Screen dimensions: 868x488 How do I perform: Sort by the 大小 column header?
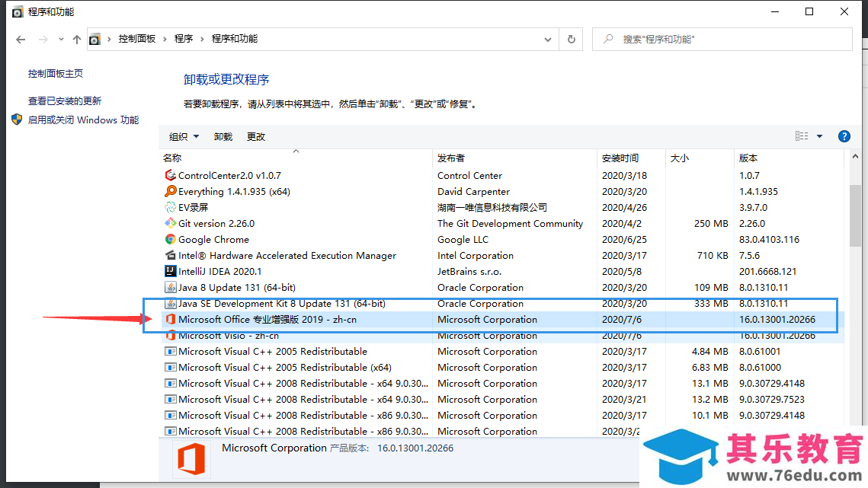click(700, 158)
